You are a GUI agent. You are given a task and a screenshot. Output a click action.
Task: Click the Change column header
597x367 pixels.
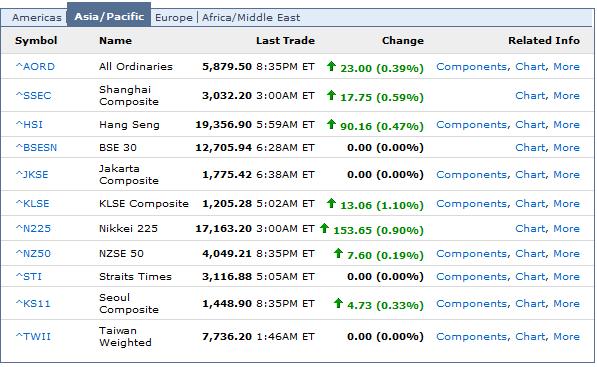click(403, 40)
